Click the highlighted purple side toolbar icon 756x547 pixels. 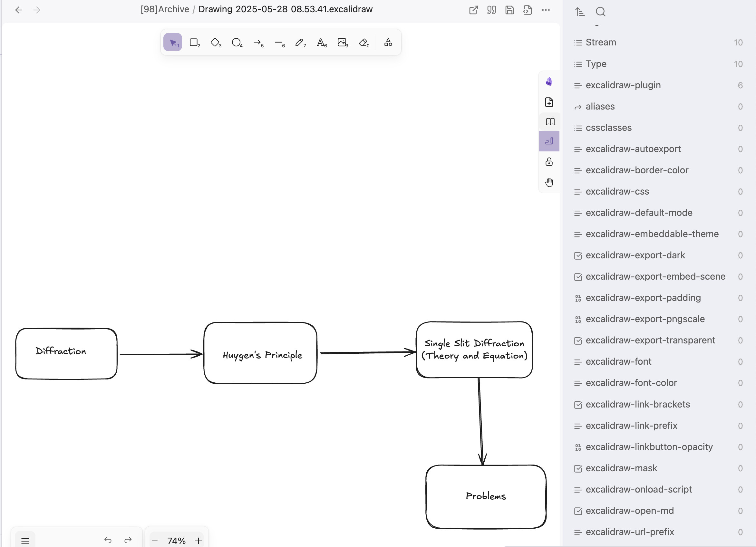pos(549,141)
